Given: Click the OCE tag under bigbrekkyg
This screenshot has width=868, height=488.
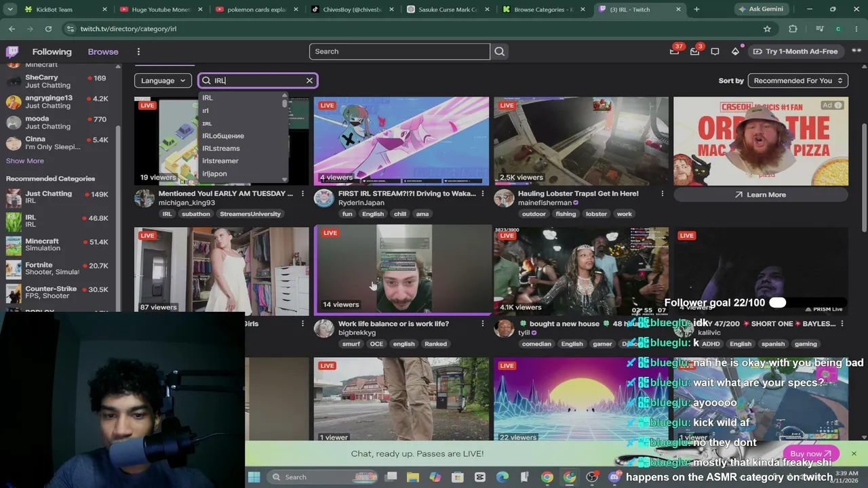Looking at the screenshot, I should [x=376, y=344].
